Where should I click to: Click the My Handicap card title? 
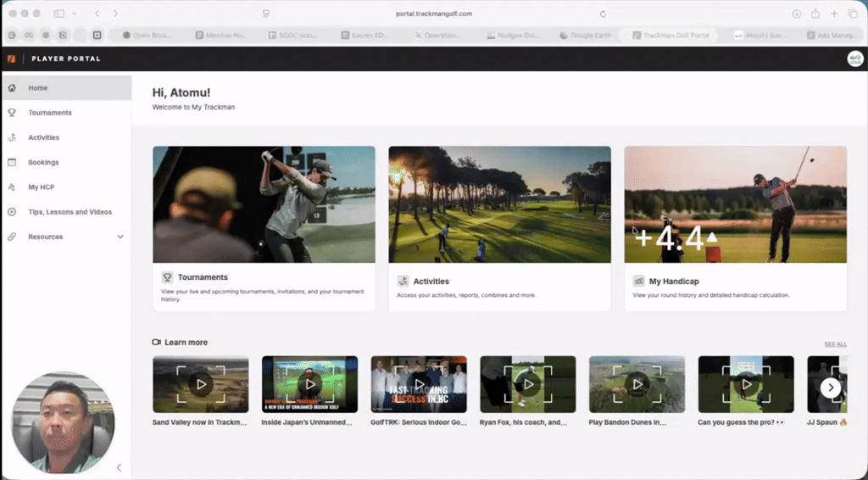pyautogui.click(x=674, y=282)
